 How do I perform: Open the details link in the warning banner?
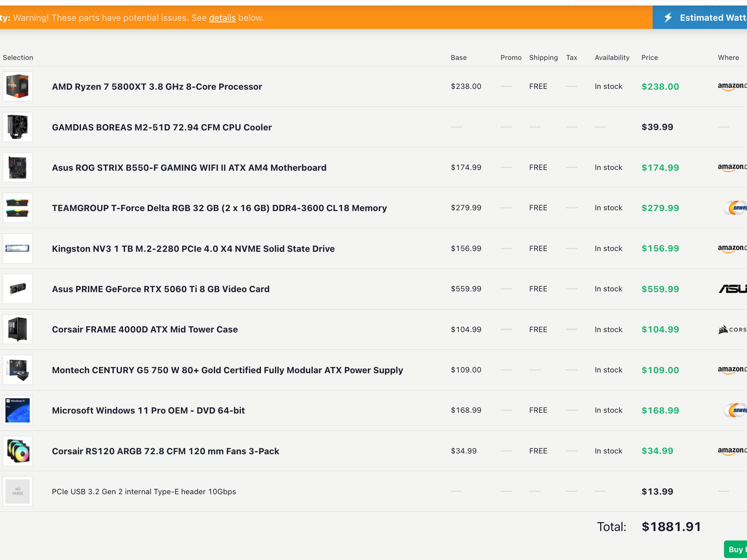222,18
